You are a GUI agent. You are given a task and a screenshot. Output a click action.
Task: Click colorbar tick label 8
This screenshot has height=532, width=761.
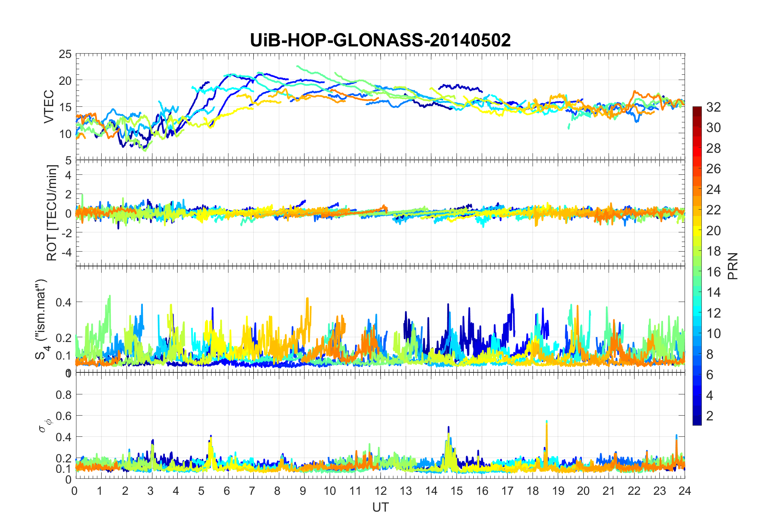click(x=710, y=354)
